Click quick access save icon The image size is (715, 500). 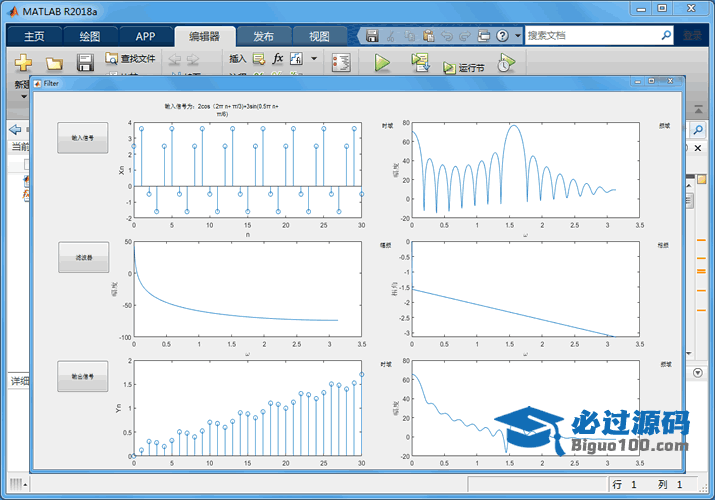[x=373, y=36]
